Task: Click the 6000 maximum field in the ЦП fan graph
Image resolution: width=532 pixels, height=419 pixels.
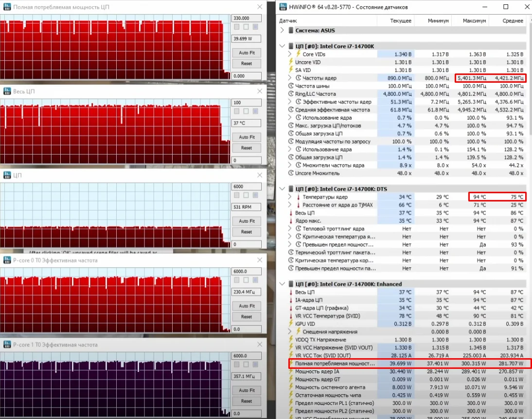Action: pyautogui.click(x=247, y=186)
